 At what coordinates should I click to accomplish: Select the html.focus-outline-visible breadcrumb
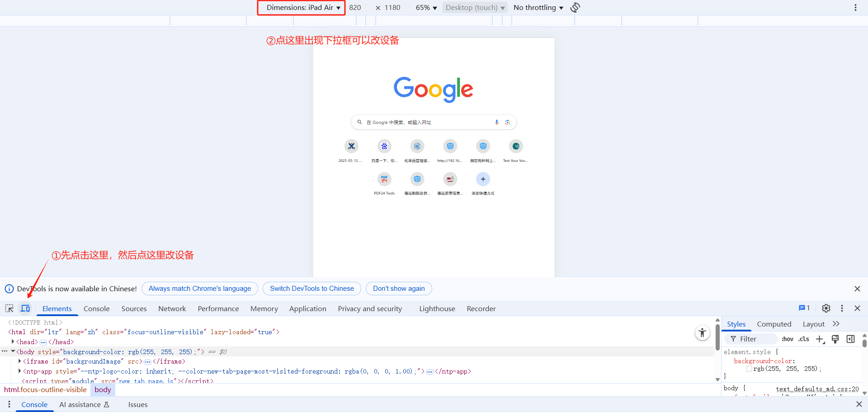pos(45,389)
